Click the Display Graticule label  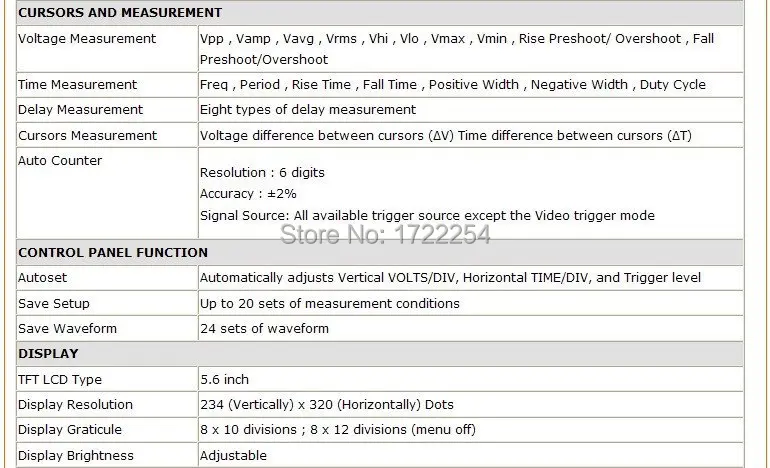pyautogui.click(x=70, y=430)
